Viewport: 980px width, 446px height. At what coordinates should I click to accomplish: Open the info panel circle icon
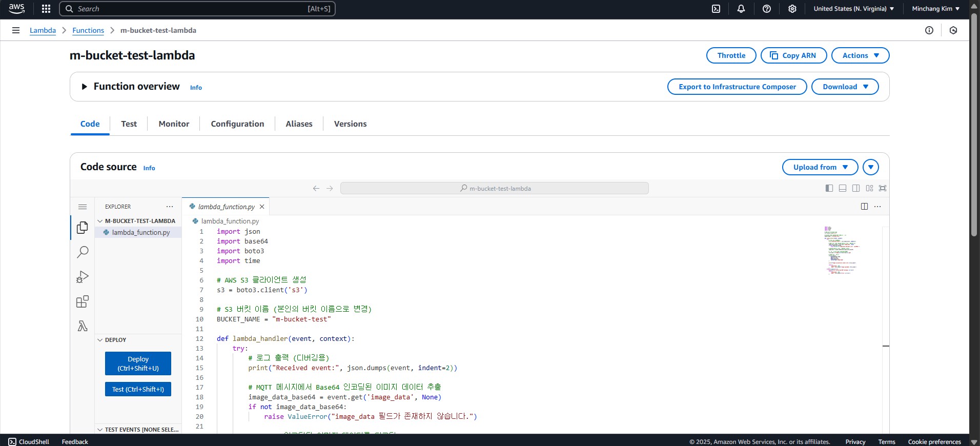point(929,30)
